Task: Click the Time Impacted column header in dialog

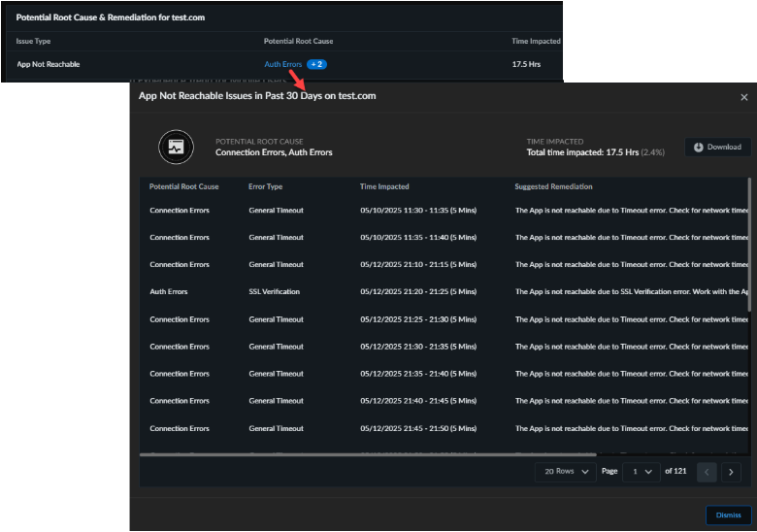Action: [384, 186]
